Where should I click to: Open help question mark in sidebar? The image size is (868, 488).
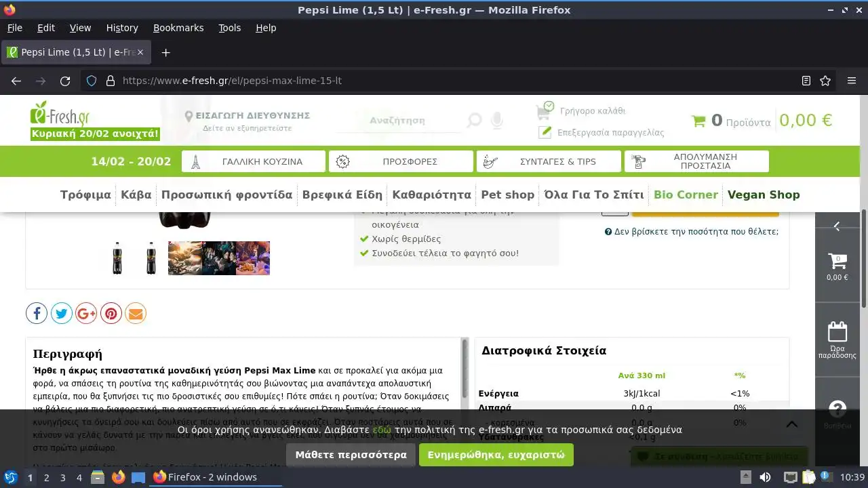tap(837, 409)
